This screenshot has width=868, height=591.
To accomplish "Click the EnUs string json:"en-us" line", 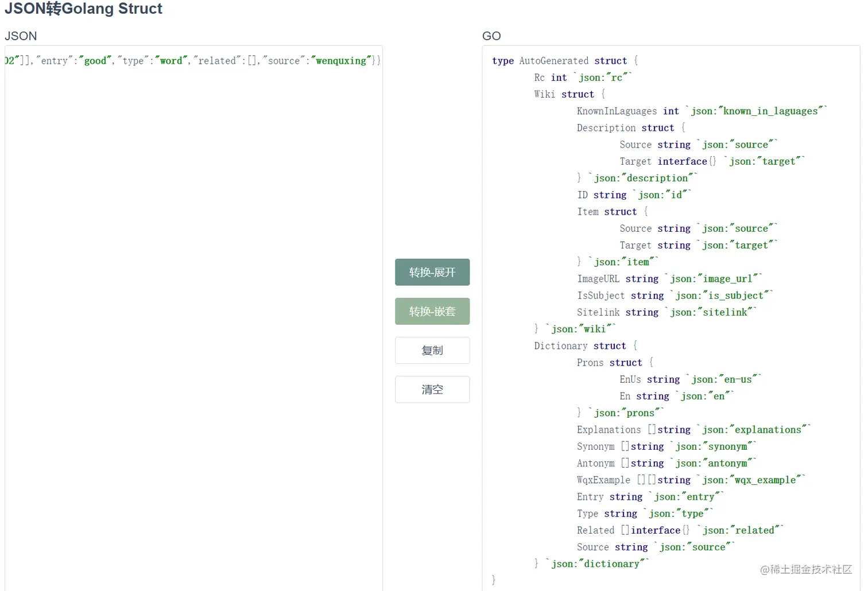I will [691, 379].
